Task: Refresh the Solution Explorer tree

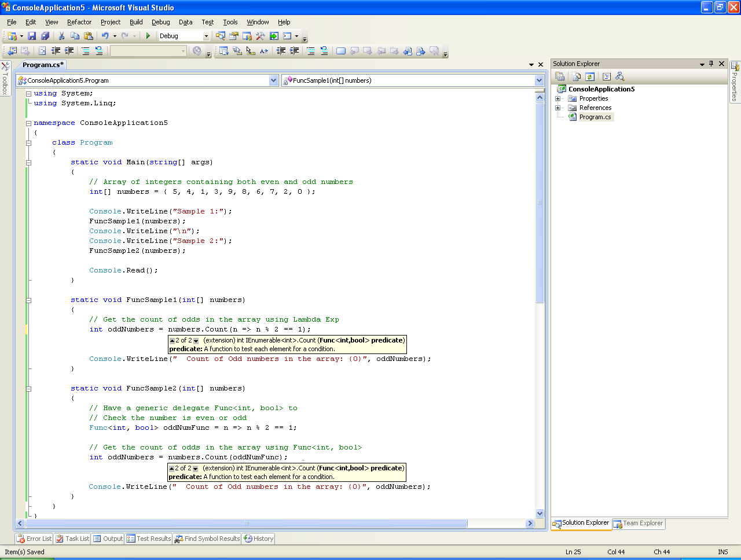Action: click(x=590, y=76)
